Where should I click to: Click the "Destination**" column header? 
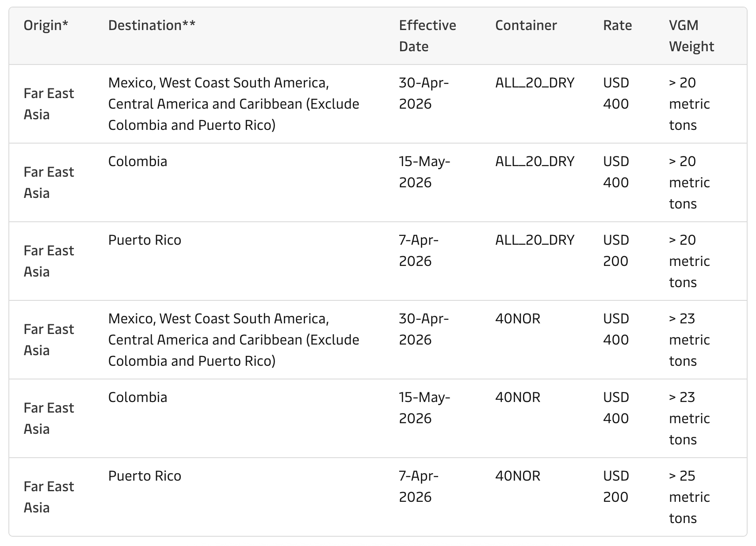[x=152, y=25]
